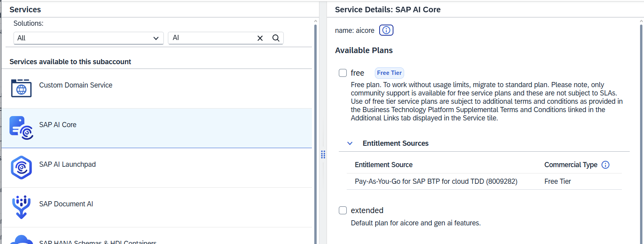Click the SAP Document AI icon

click(21, 207)
